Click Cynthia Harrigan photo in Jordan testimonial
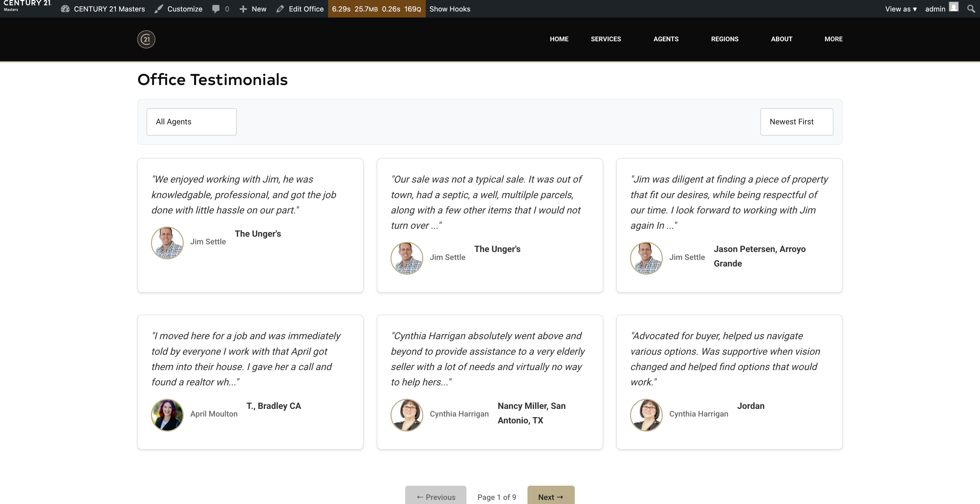 (x=646, y=415)
